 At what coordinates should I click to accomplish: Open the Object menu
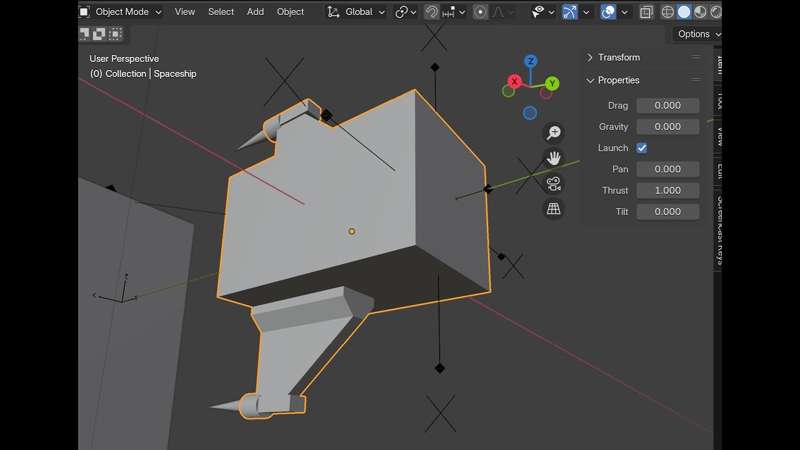pos(290,11)
